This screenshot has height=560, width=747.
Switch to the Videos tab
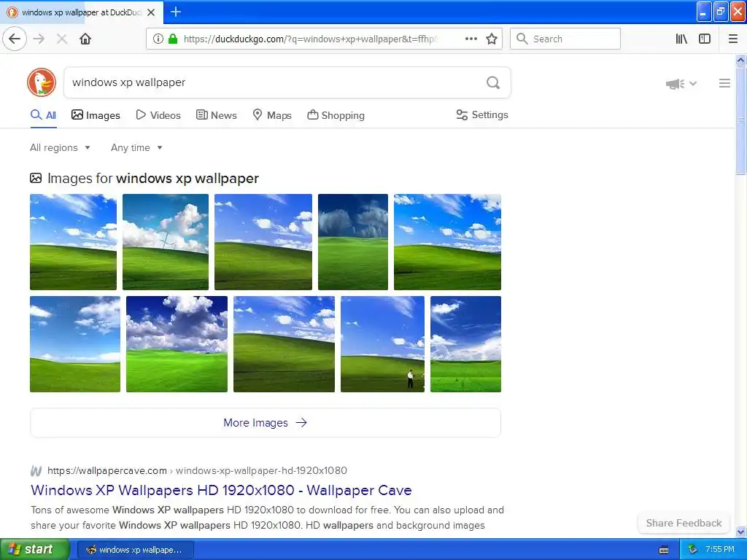click(x=158, y=115)
